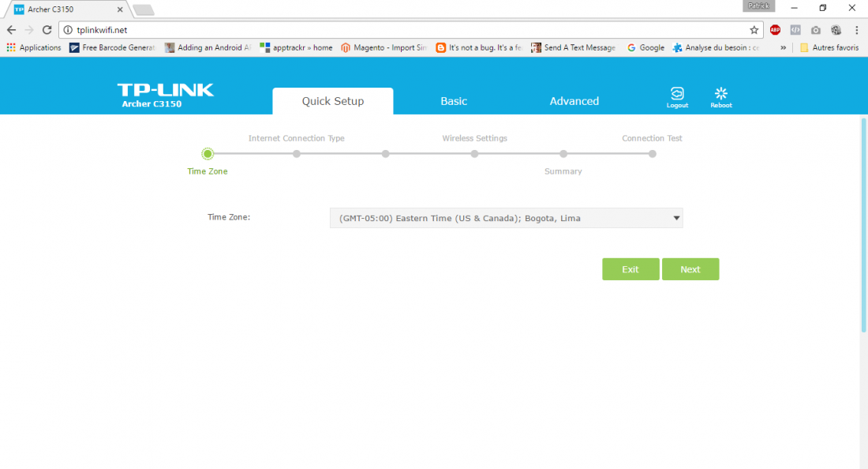The width and height of the screenshot is (868, 469).
Task: Click the TP-LINK logo
Action: 166,90
